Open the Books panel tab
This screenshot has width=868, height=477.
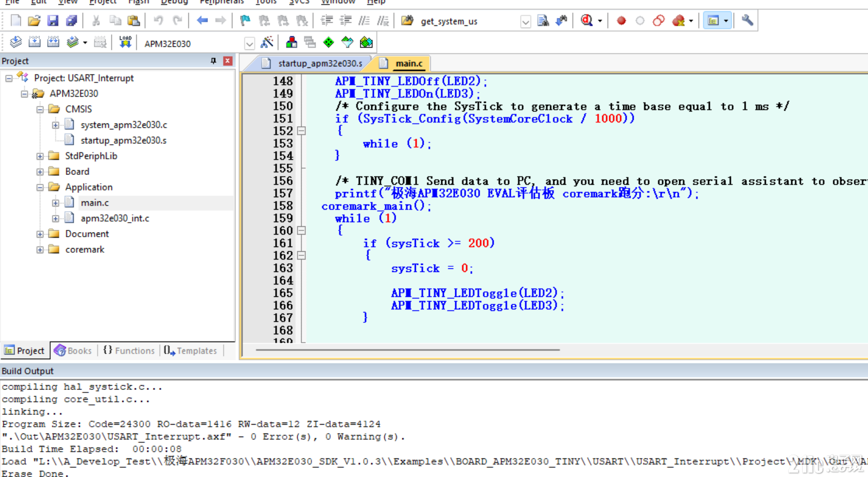click(x=73, y=350)
